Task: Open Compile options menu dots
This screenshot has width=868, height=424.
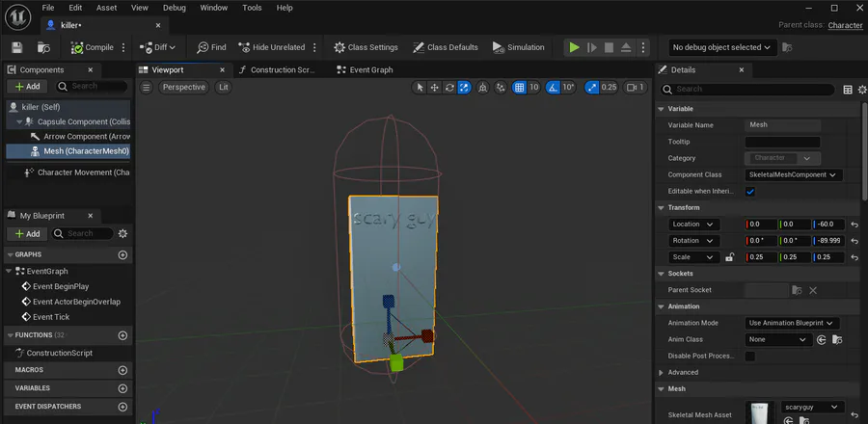Action: point(123,47)
